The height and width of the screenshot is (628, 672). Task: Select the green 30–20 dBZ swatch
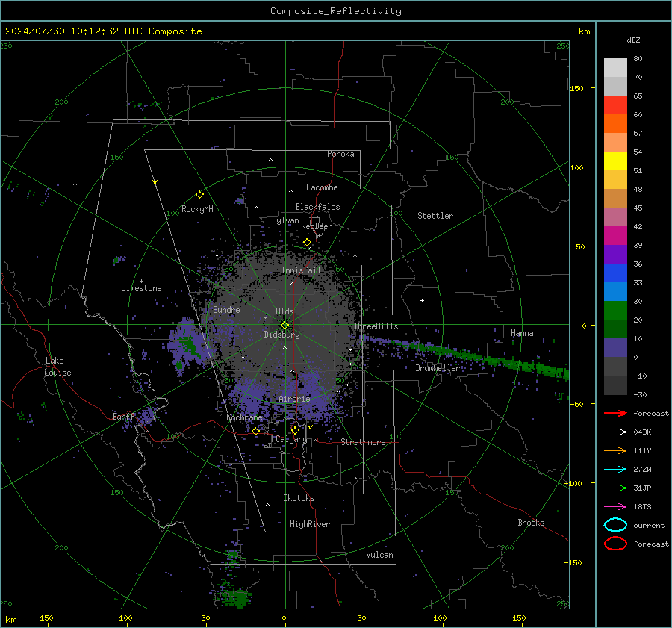[615, 311]
